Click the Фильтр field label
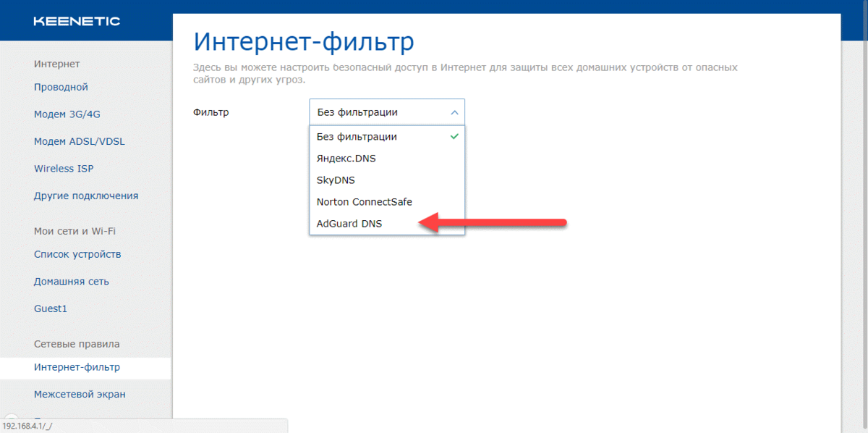 [211, 112]
